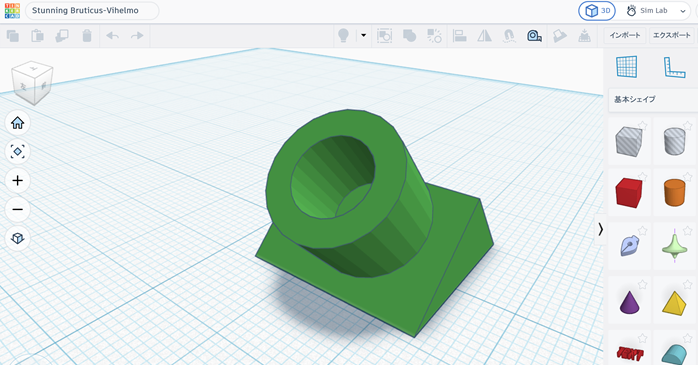Toggle show all light bulb icon
The height and width of the screenshot is (365, 698).
[343, 36]
